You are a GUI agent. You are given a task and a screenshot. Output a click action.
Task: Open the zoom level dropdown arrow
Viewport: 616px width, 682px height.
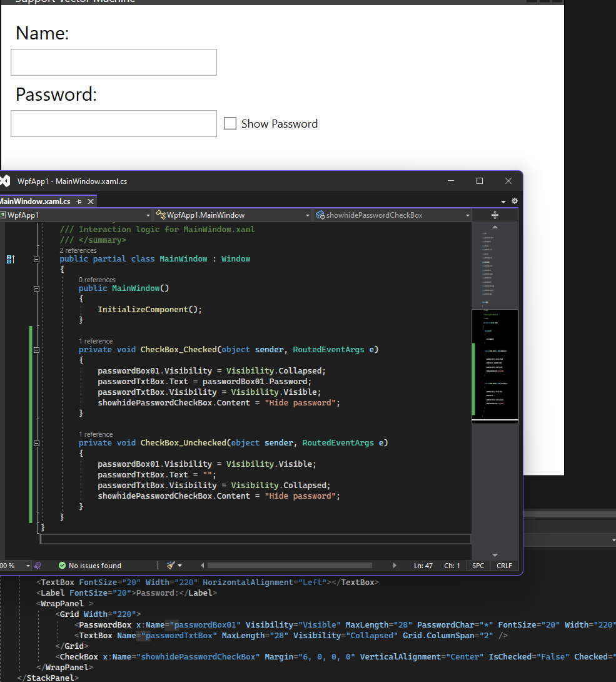[28, 566]
